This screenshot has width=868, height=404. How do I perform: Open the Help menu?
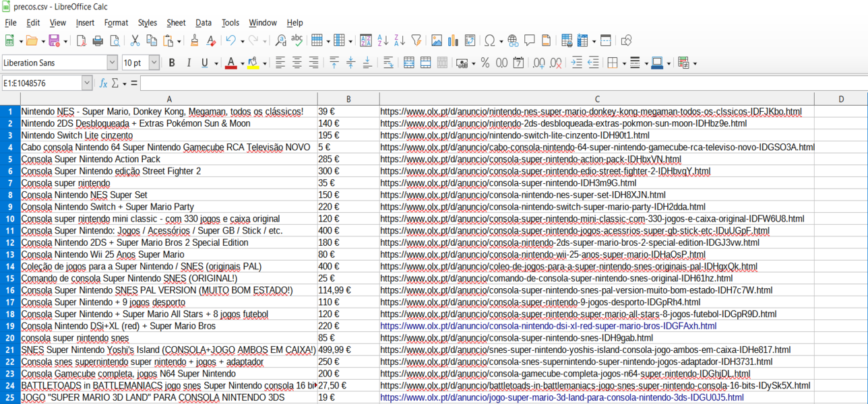point(294,23)
